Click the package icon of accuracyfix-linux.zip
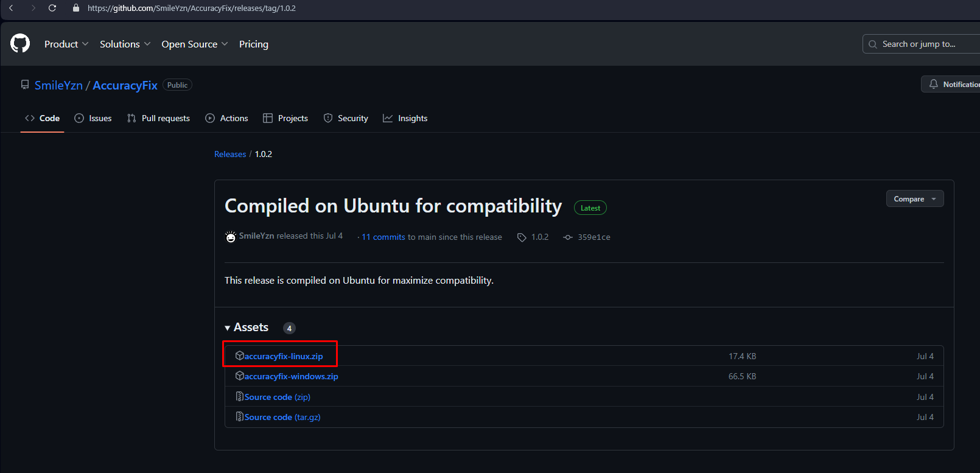This screenshot has height=473, width=980. 240,356
